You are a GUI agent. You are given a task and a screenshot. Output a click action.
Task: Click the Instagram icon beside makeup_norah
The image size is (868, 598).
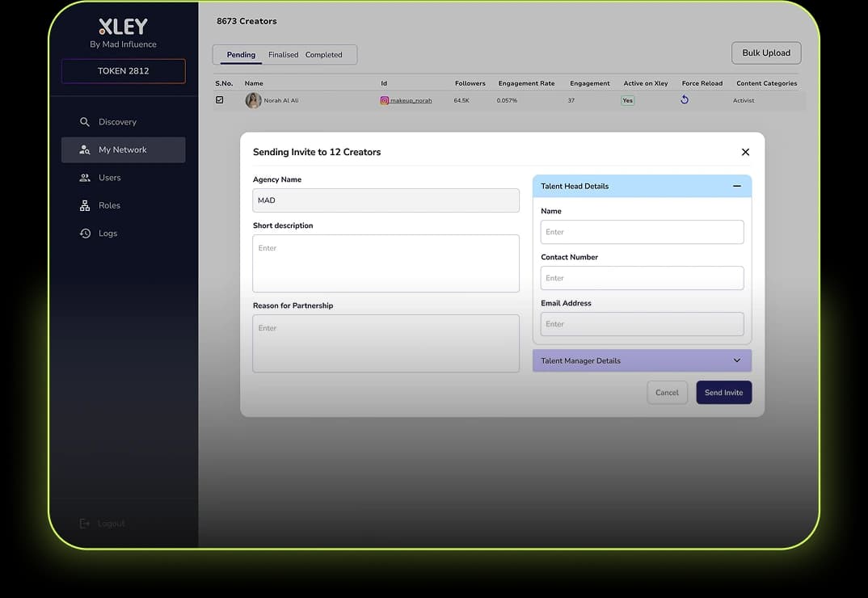(384, 100)
